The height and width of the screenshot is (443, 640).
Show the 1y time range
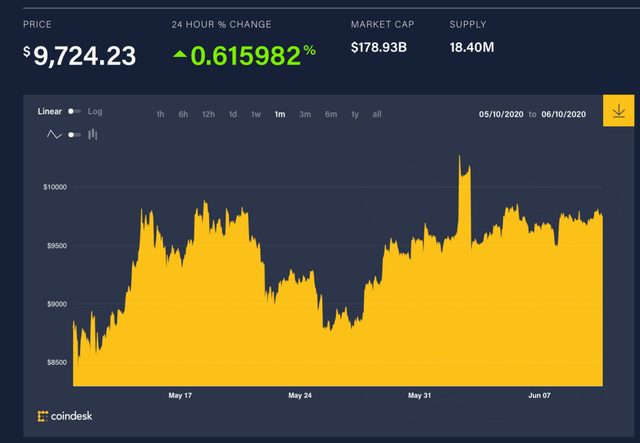[355, 114]
